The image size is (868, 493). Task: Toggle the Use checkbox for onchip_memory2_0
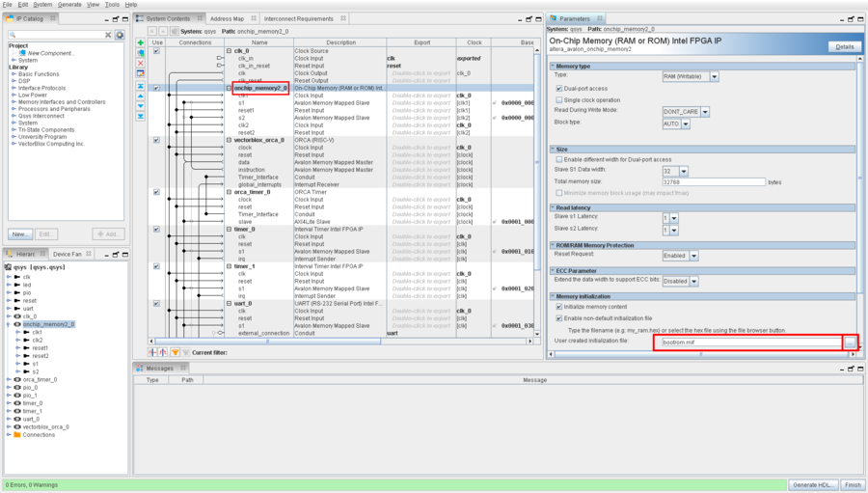tap(156, 88)
